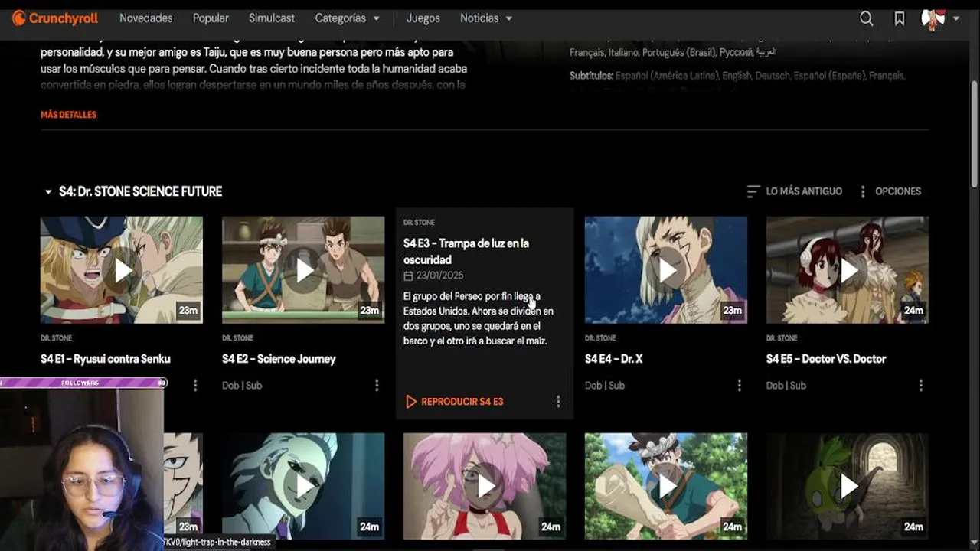Image resolution: width=980 pixels, height=551 pixels.
Task: Open more options for S4 E4 card
Action: [x=740, y=385]
